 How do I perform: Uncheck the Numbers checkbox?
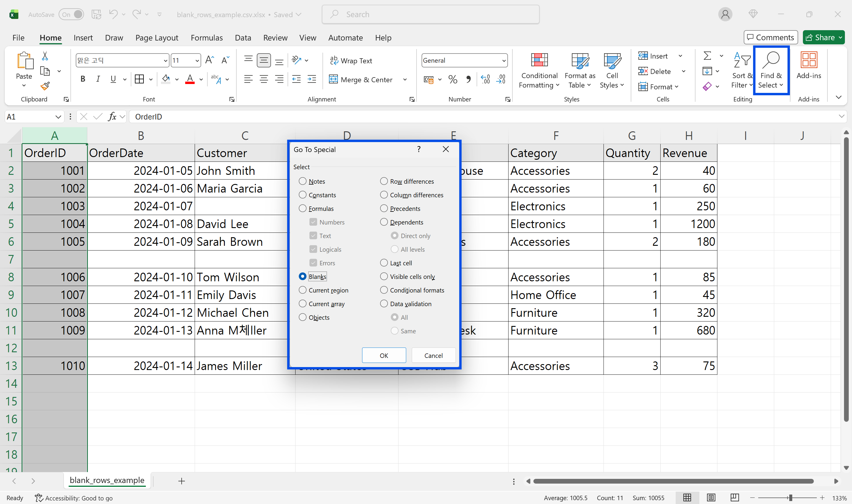pos(313,222)
